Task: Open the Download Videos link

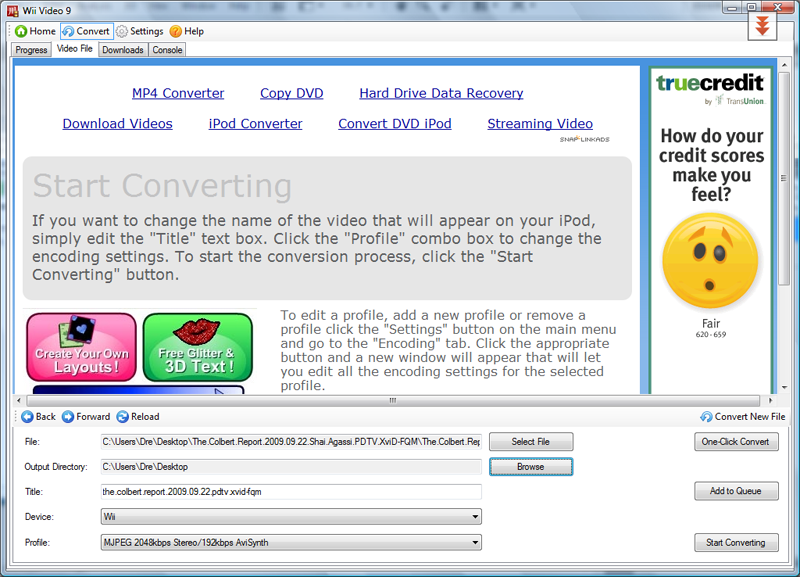Action: pos(117,123)
